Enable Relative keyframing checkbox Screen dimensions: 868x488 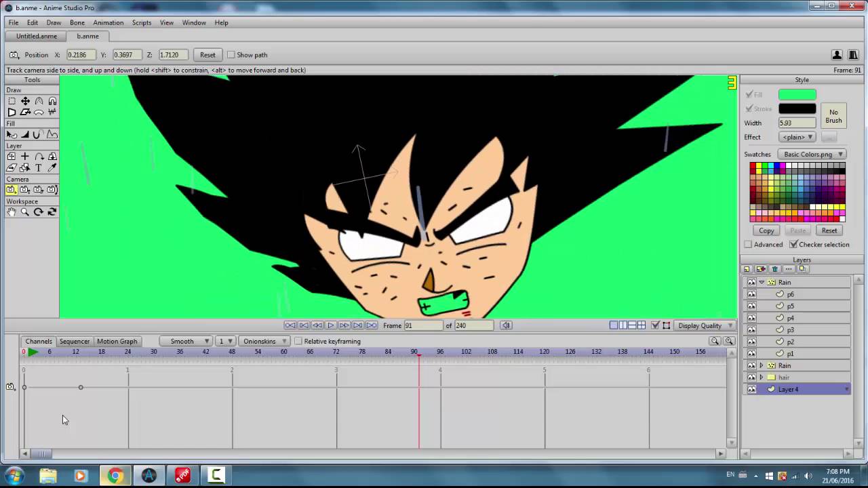[298, 341]
